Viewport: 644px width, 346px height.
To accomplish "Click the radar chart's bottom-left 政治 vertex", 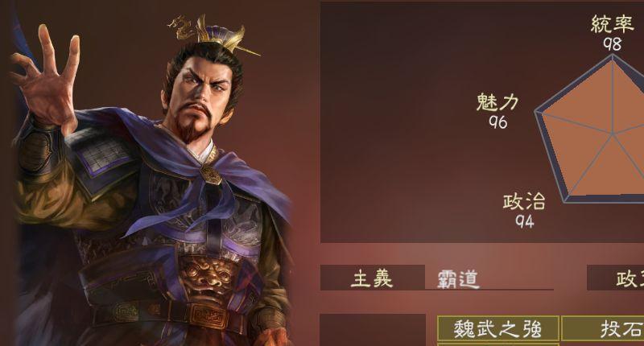I will pos(566,200).
